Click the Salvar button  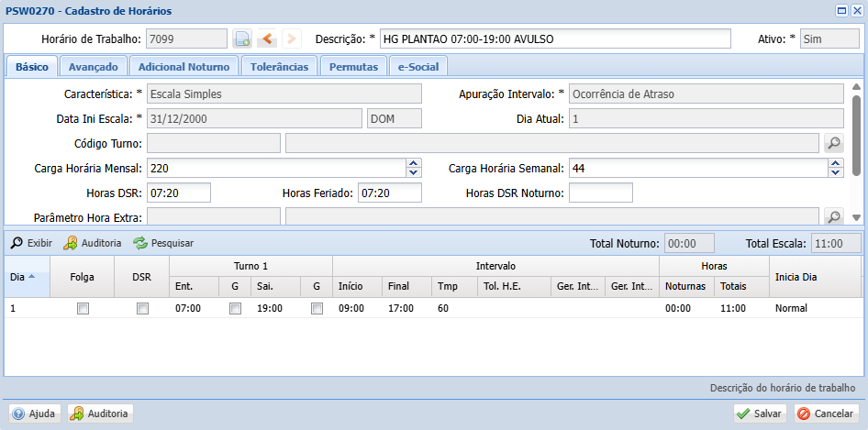pyautogui.click(x=761, y=413)
